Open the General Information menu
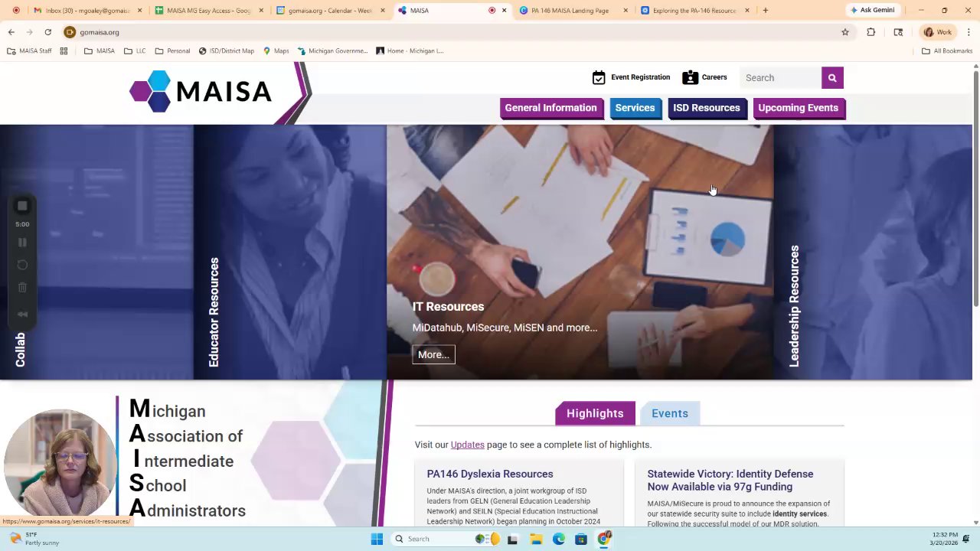The image size is (980, 551). [x=550, y=108]
